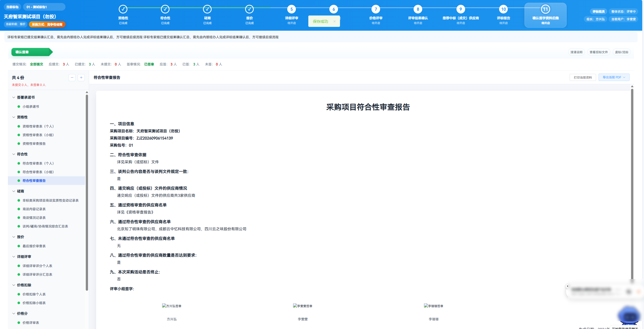Collapse the 资格性 tree group
Screen dimensions: 644x329
pyautogui.click(x=14, y=117)
